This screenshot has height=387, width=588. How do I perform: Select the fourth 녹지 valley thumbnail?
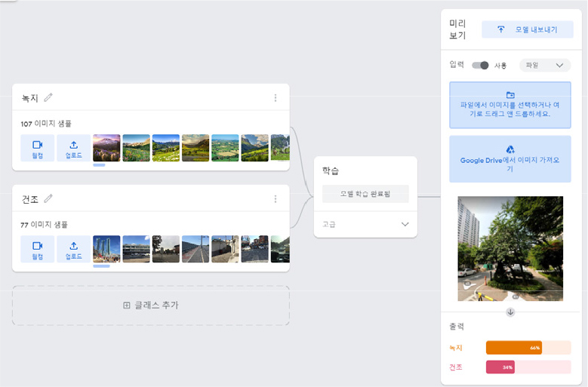click(195, 148)
